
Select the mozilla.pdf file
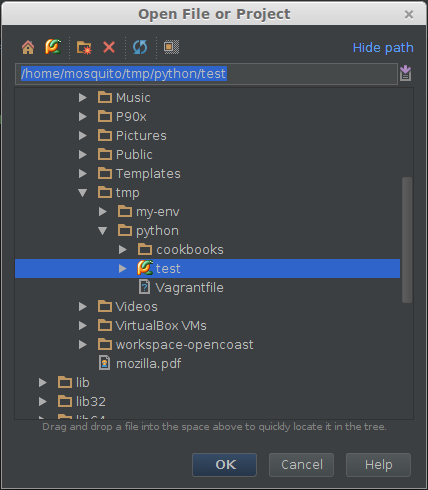point(148,364)
